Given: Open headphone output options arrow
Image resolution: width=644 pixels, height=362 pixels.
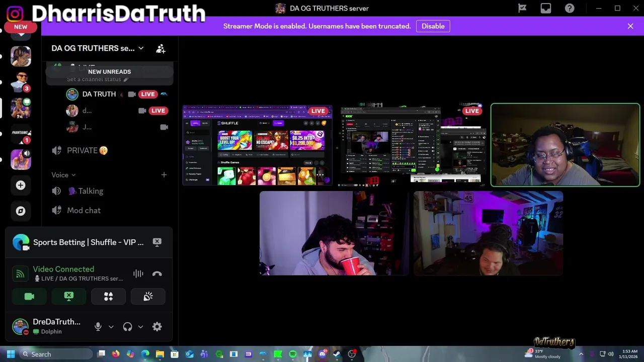Looking at the screenshot, I should 140,326.
